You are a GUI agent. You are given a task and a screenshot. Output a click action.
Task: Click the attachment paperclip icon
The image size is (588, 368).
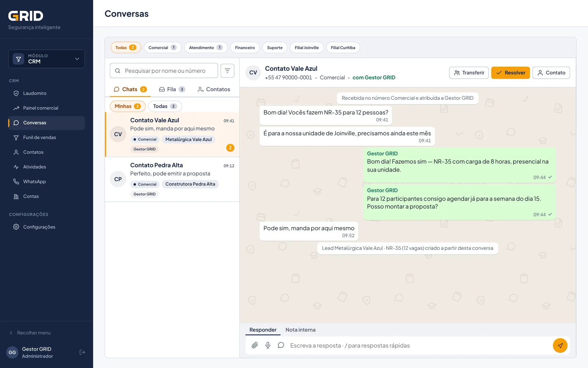coord(255,345)
